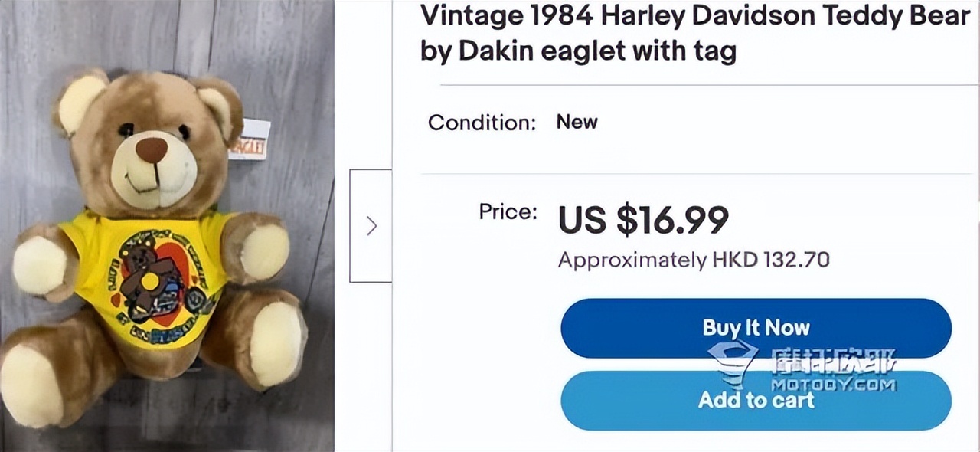980x452 pixels.
Task: Click the Vintage 1984 Harley Davidson title line
Action: tap(694, 15)
